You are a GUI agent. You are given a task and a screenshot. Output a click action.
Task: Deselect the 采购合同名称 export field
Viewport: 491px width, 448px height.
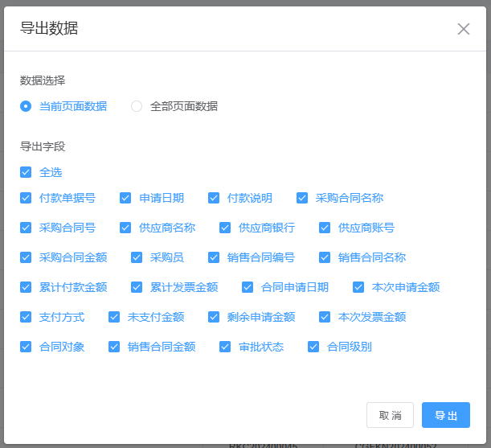tap(302, 198)
